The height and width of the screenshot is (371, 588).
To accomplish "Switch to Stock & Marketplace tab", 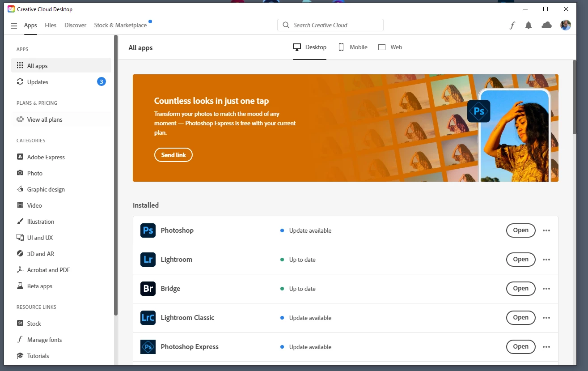I will (x=120, y=25).
